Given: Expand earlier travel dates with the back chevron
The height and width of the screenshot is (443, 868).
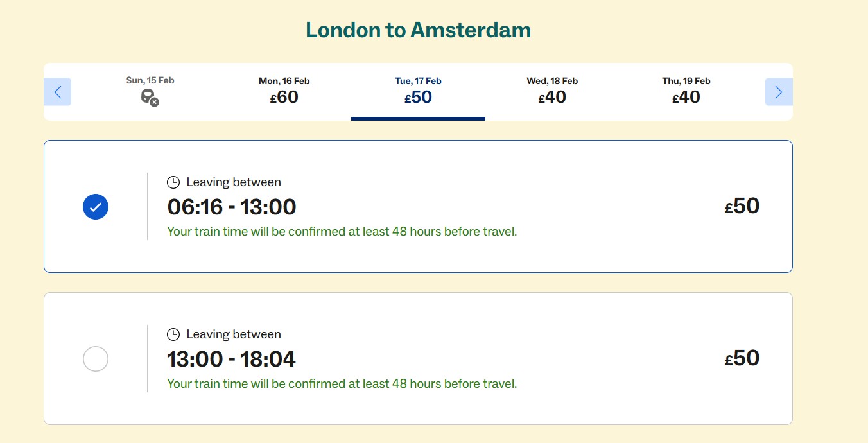Looking at the screenshot, I should coord(57,92).
